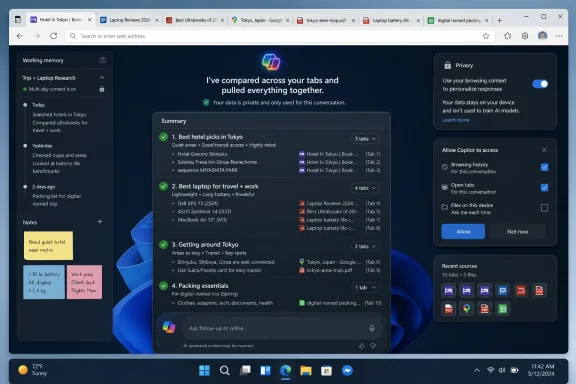Open the Windows Start menu
Viewport: 576px width, 384px height.
[x=204, y=370]
